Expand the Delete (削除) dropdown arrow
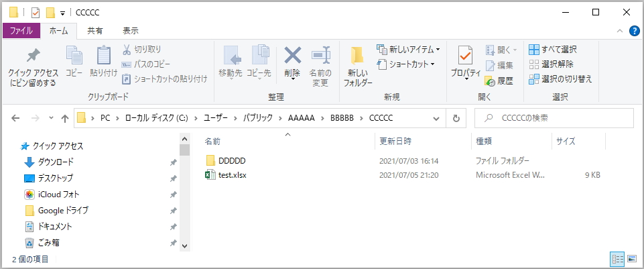Viewport: 644px width, 269px height. [x=292, y=79]
